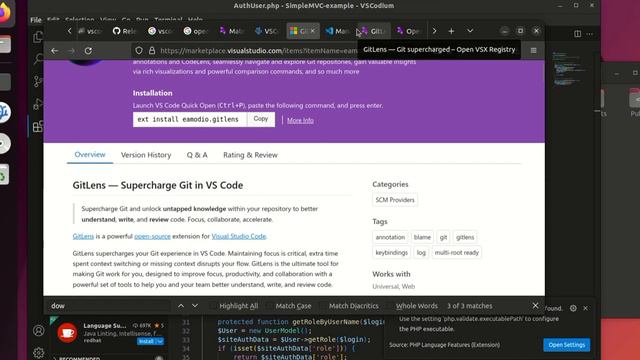Click the find bar search field
This screenshot has height=360, width=640.
(109, 306)
